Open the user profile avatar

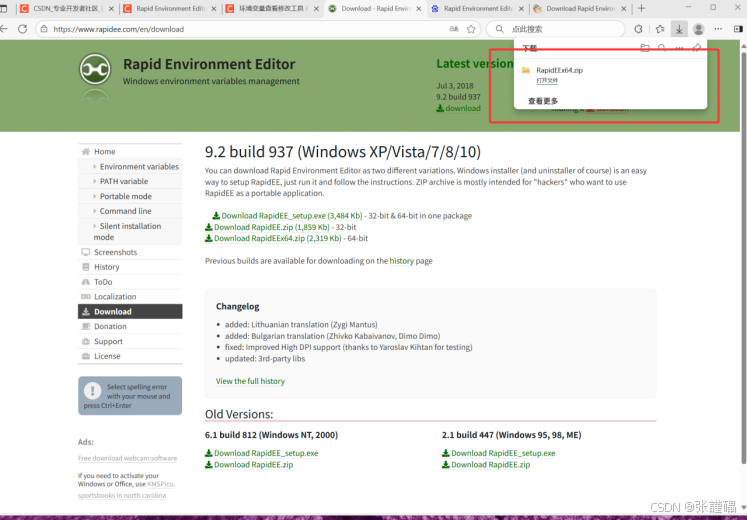pos(698,29)
